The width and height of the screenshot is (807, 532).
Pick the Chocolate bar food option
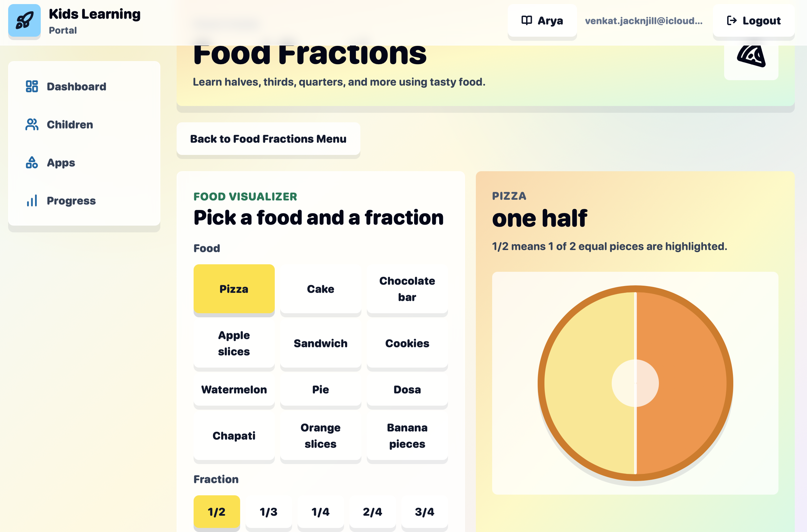click(407, 289)
